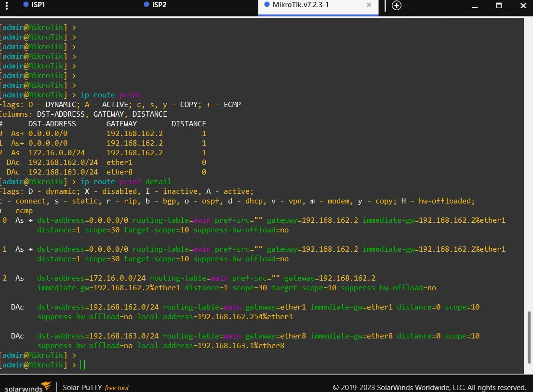Close the Solar-PuTTY window
The width and height of the screenshot is (533, 392).
523,5
